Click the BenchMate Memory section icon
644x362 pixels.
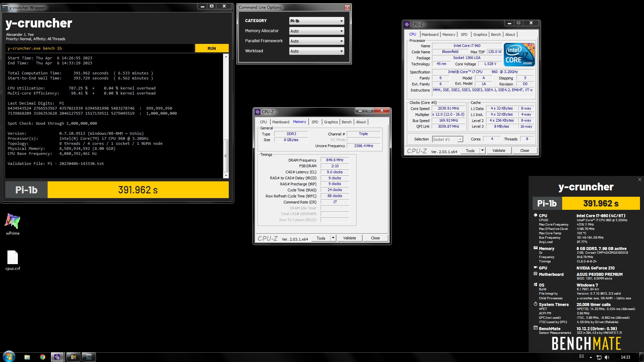535,248
